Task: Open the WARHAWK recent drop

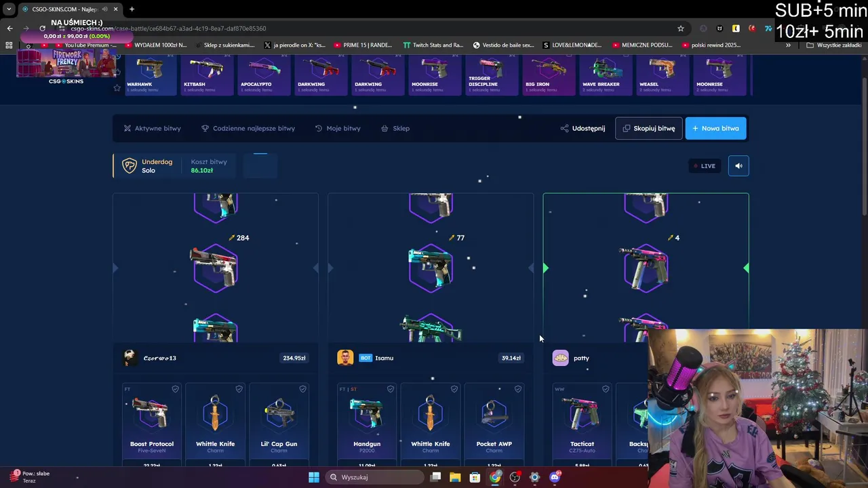Action: [151, 75]
